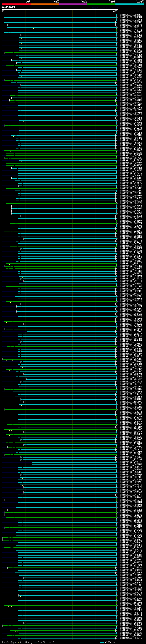Select hit label UniRef100_P15194
This screenshot has width=146, height=644.
point(131,276)
